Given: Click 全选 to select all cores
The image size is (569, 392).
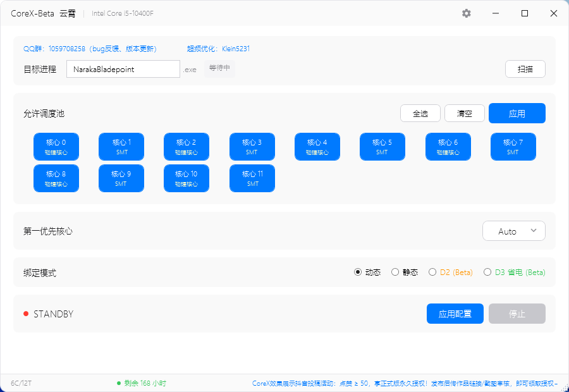Looking at the screenshot, I should [x=420, y=113].
